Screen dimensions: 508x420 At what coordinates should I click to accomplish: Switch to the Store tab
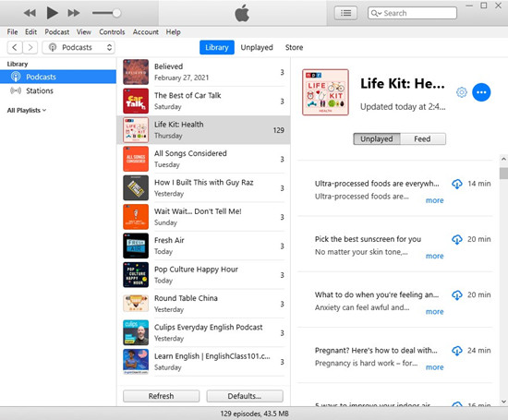[x=294, y=47]
